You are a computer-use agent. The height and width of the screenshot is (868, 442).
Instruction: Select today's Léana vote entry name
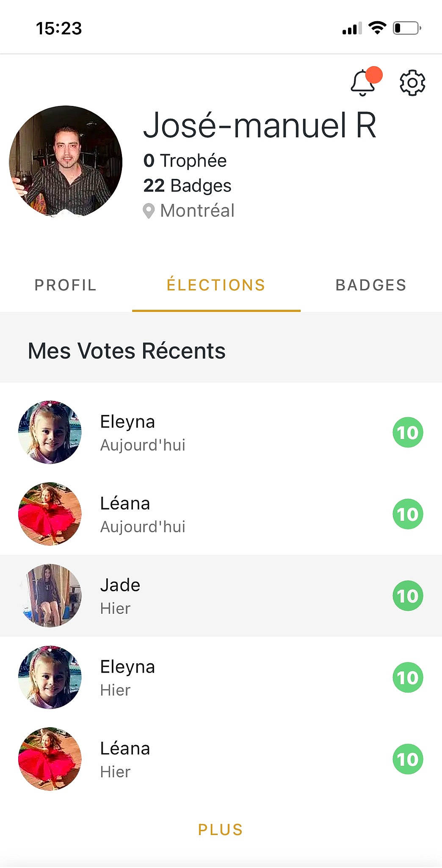click(125, 504)
